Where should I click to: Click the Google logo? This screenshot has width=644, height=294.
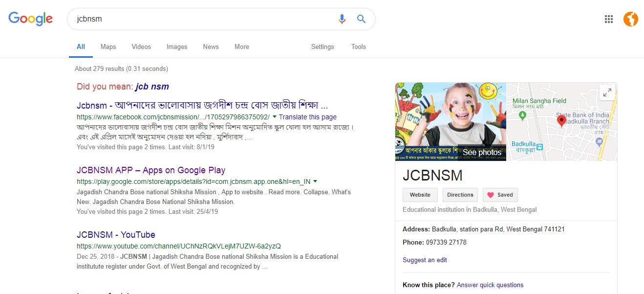30,19
